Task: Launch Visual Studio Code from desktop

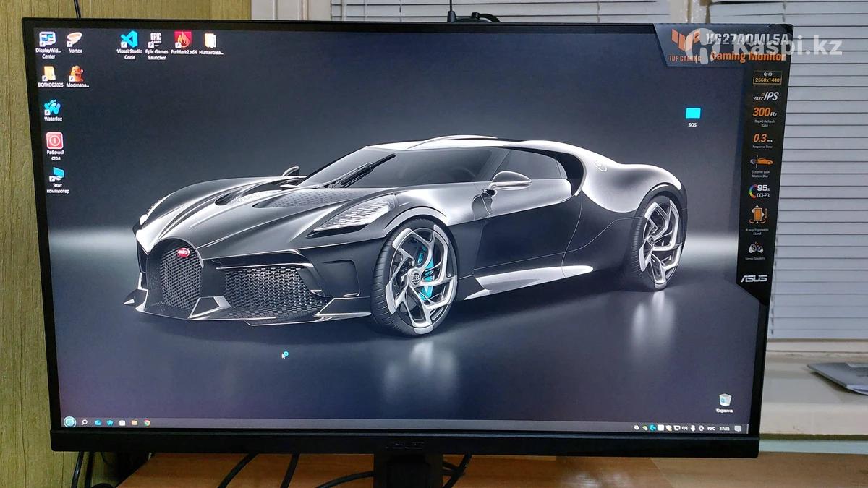Action: click(129, 40)
